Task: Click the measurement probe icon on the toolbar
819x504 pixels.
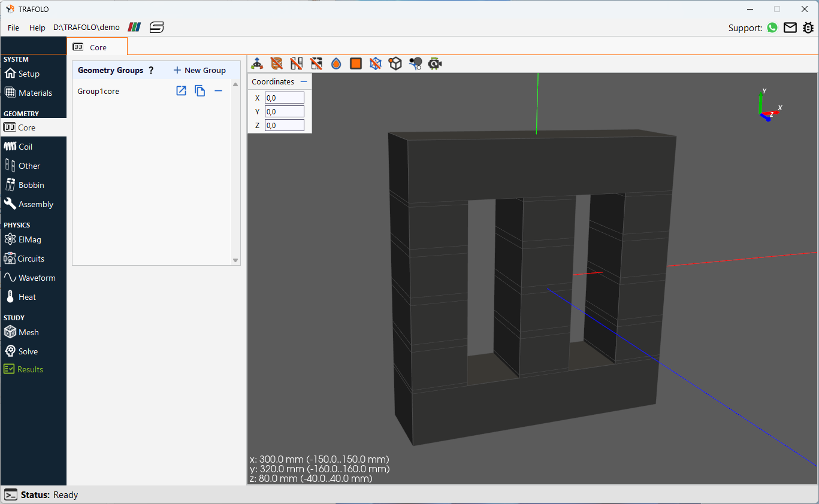Action: [x=415, y=63]
